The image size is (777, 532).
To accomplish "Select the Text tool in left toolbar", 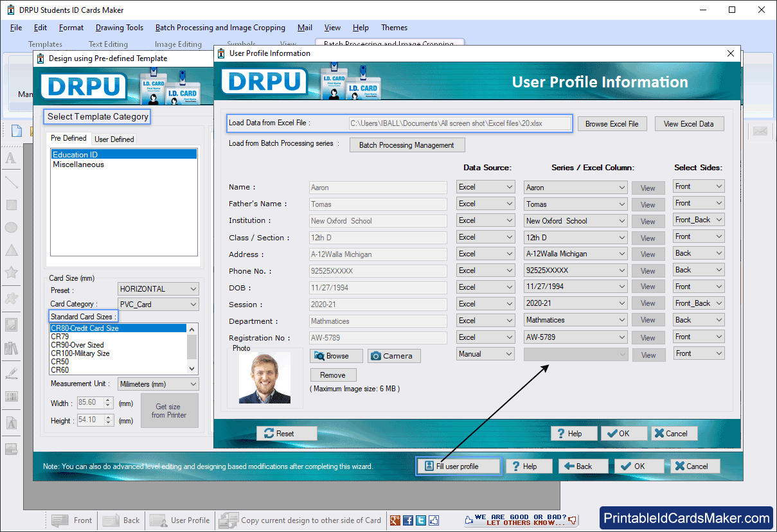I will pos(11,159).
